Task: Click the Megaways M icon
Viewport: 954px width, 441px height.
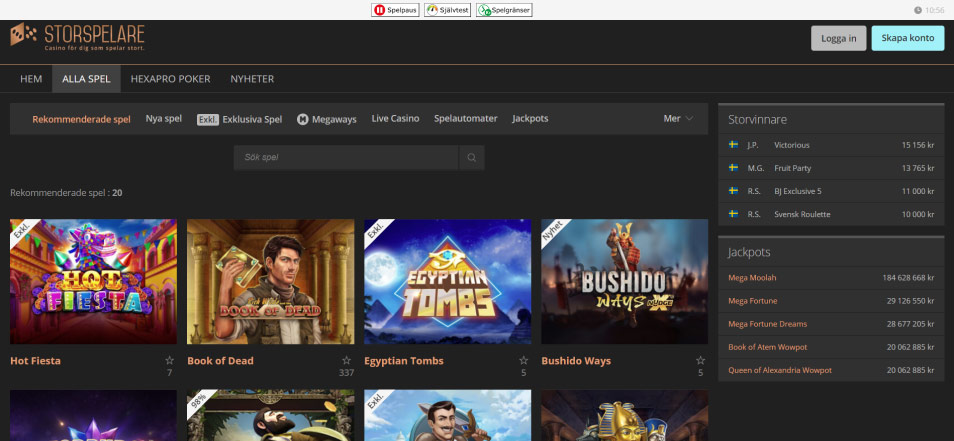Action: tap(302, 119)
